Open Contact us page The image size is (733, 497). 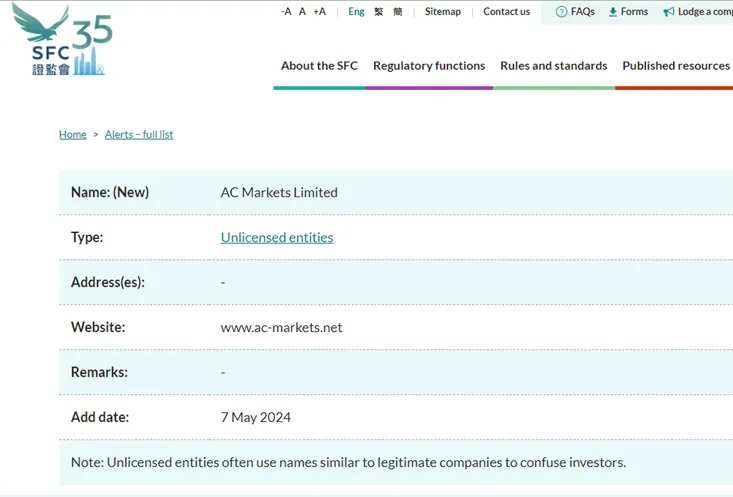[506, 12]
